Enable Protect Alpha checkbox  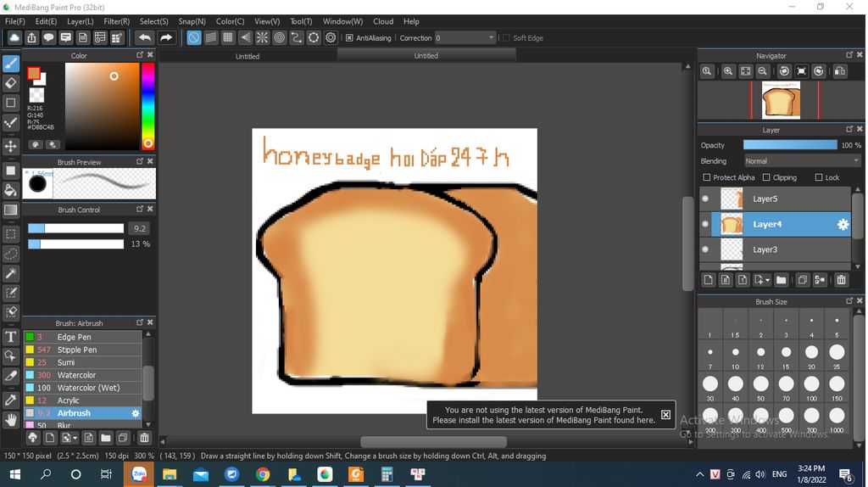tap(706, 177)
